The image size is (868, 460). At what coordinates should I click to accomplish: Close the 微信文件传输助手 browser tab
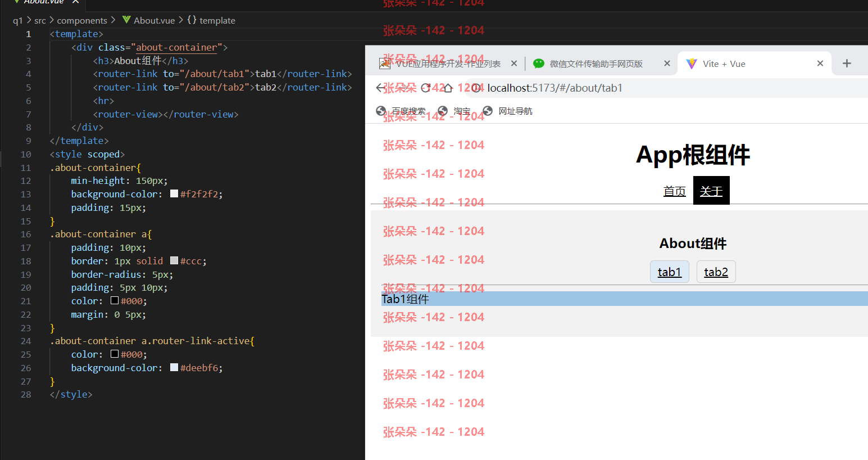coord(667,64)
